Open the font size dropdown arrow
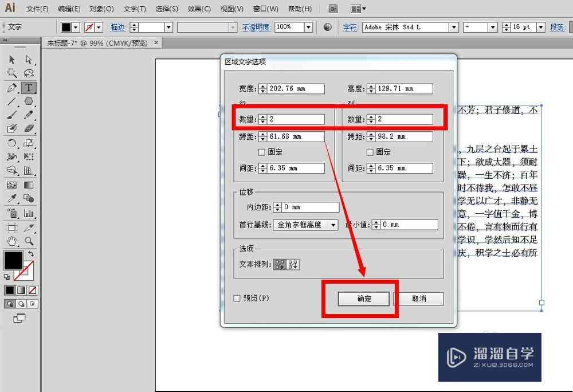The image size is (573, 392). (541, 27)
